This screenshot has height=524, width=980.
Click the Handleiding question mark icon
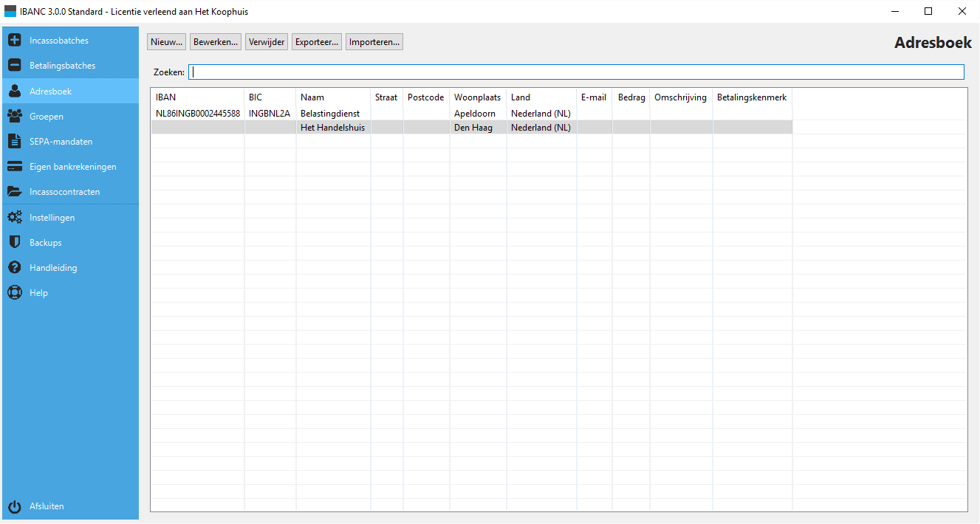[15, 267]
